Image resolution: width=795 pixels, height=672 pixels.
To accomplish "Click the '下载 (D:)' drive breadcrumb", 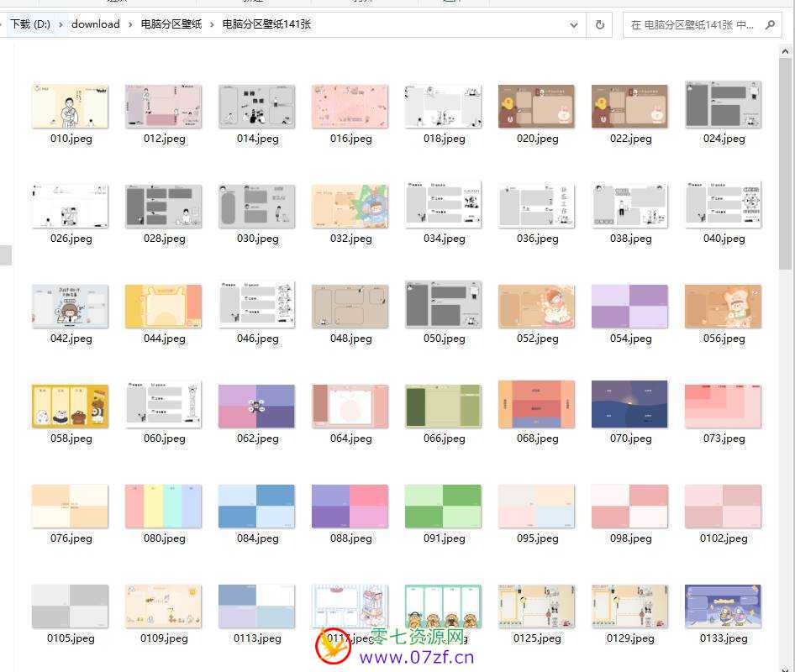I will (x=30, y=24).
